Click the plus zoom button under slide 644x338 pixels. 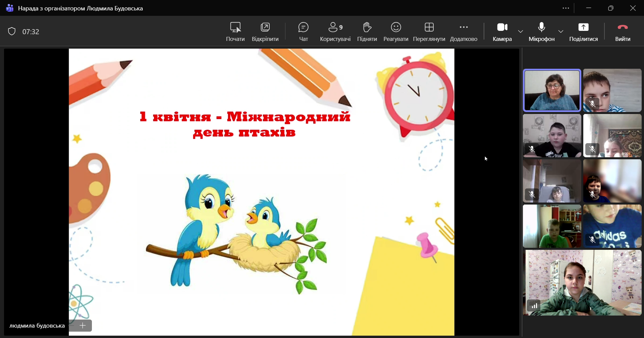[x=83, y=325]
